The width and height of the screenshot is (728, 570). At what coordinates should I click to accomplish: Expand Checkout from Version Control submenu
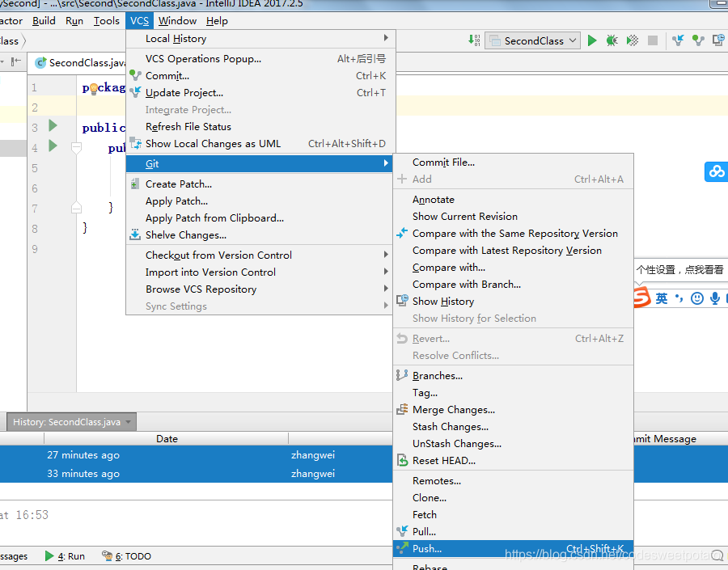coord(259,255)
